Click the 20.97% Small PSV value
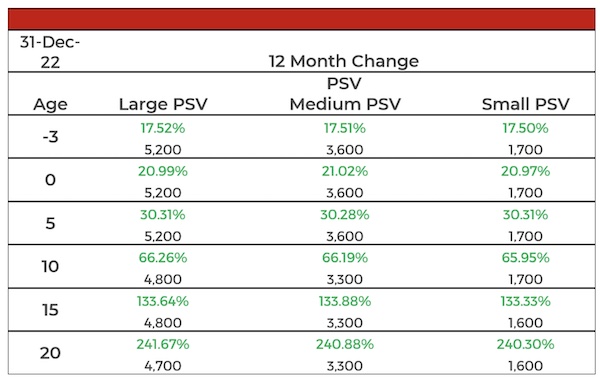600x381 pixels. (525, 171)
